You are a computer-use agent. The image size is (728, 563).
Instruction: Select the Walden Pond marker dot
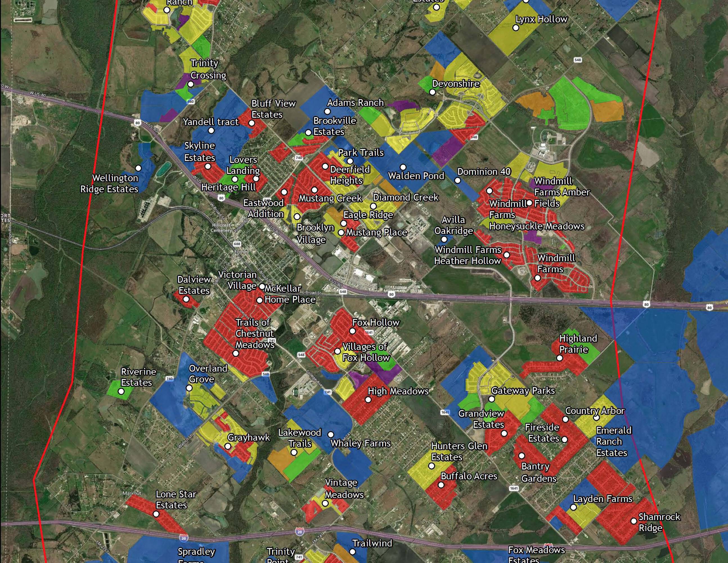403,167
